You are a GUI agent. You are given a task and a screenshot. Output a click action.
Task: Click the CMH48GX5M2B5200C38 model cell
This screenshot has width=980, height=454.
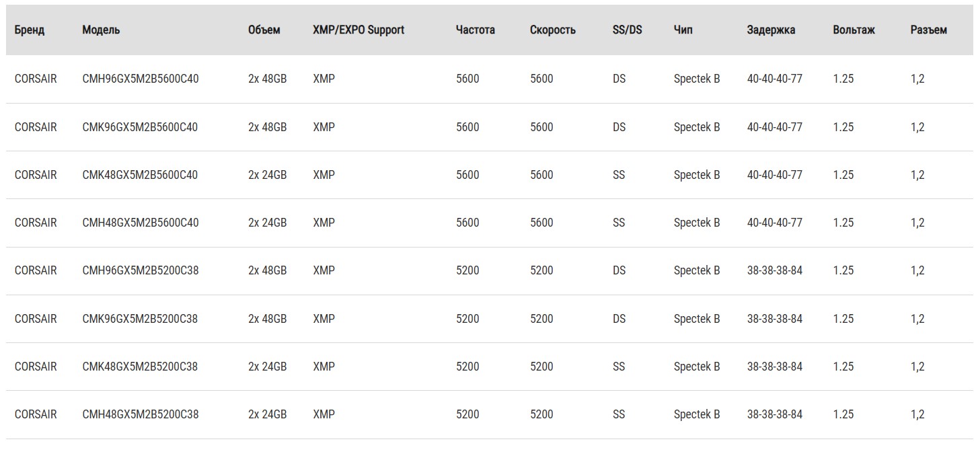(x=141, y=414)
